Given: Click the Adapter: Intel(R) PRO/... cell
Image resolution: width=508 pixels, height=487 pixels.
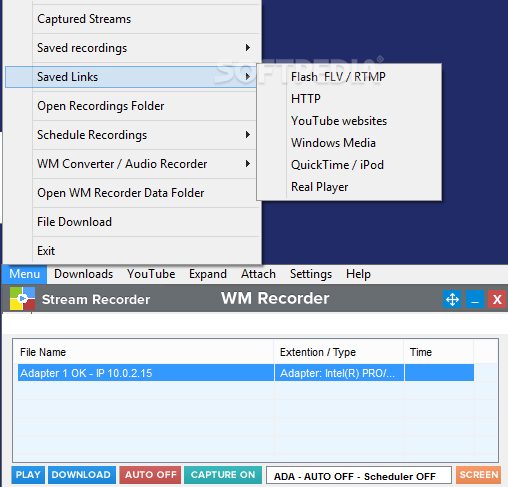Looking at the screenshot, I should tap(339, 373).
